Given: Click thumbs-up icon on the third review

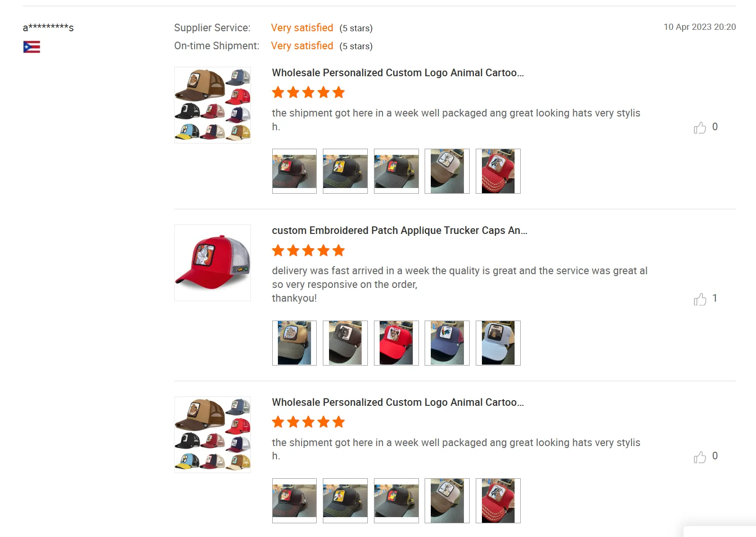Looking at the screenshot, I should [700, 457].
